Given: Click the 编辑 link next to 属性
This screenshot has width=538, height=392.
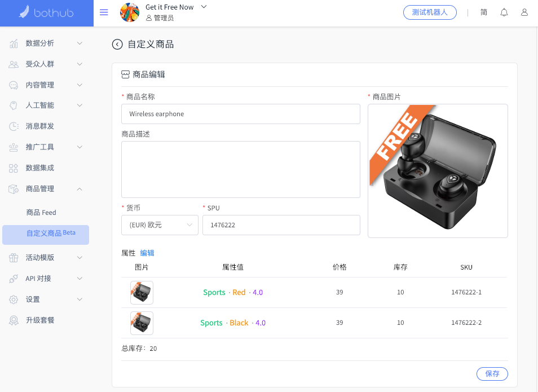Looking at the screenshot, I should tap(147, 253).
